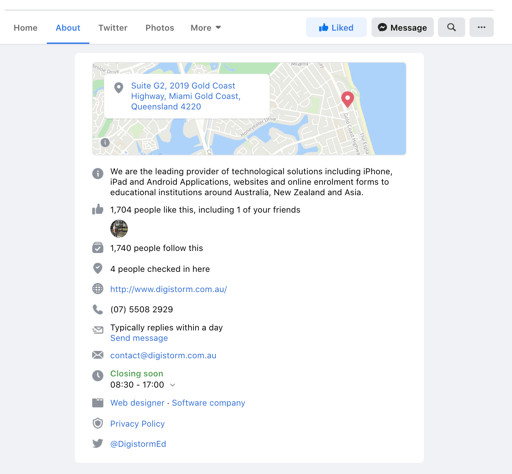Expand the opening hours chevron
Image resolution: width=512 pixels, height=474 pixels.
click(172, 385)
